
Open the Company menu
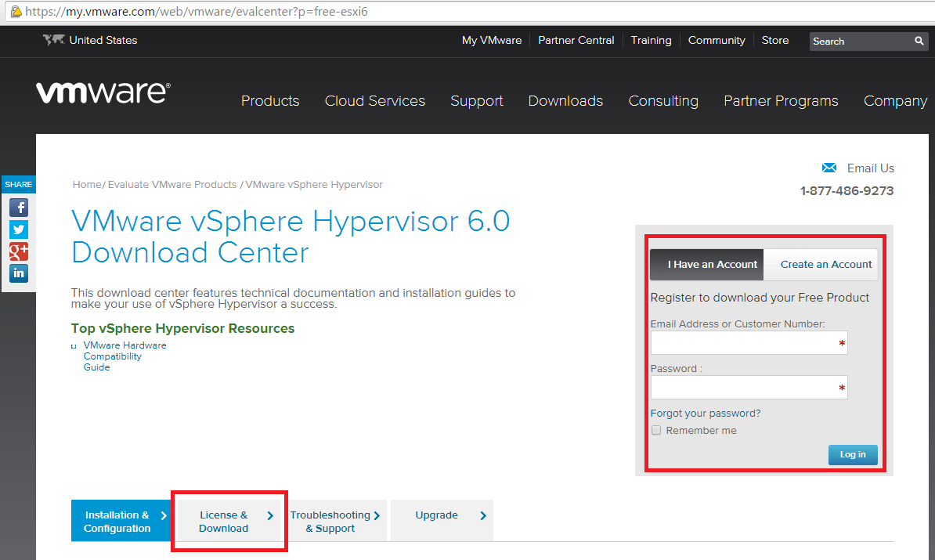pos(895,101)
